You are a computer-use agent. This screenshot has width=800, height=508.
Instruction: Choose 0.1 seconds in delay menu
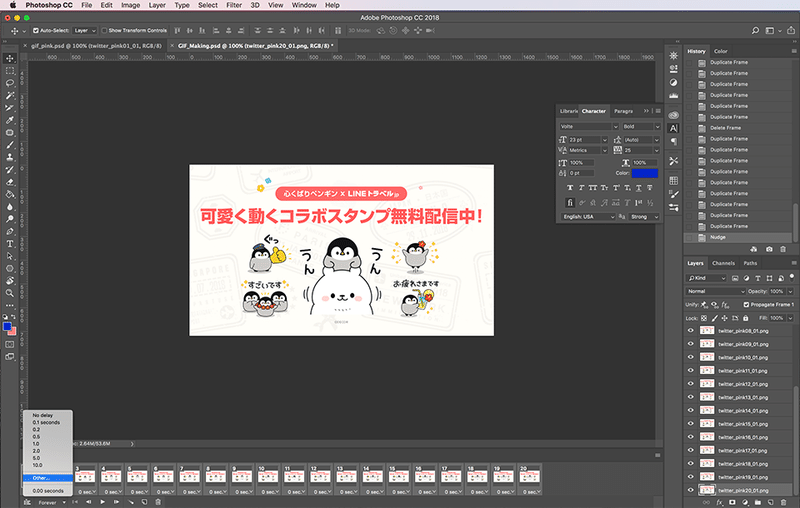[47, 422]
